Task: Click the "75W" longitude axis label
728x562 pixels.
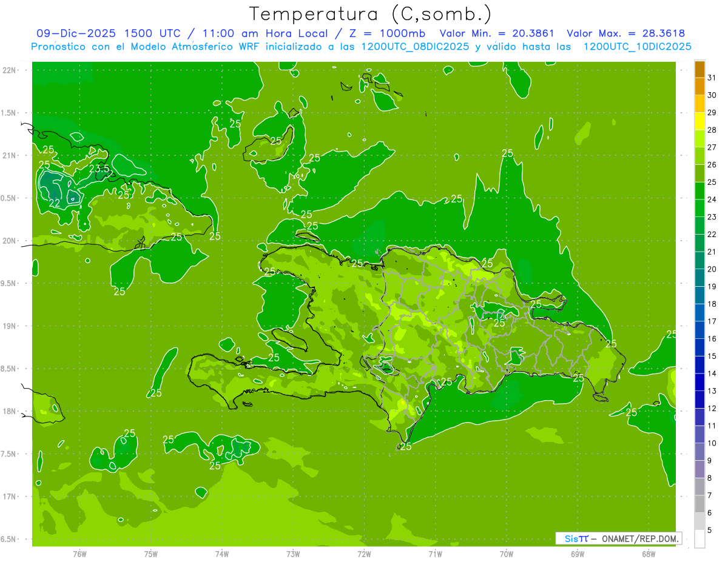Action: (x=151, y=554)
